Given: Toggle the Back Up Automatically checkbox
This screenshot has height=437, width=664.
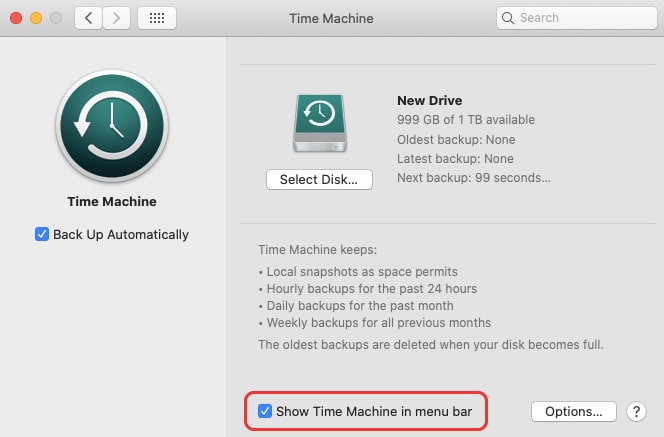Looking at the screenshot, I should (x=42, y=234).
